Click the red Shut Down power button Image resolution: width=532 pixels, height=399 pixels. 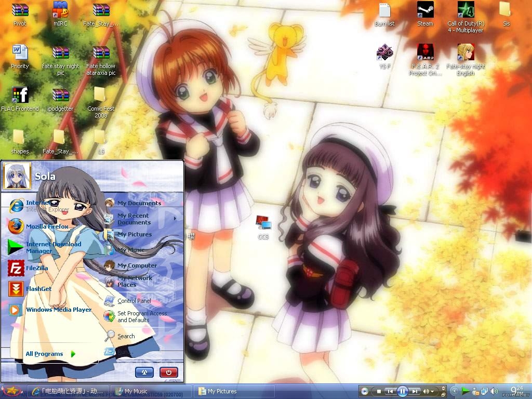pyautogui.click(x=169, y=372)
